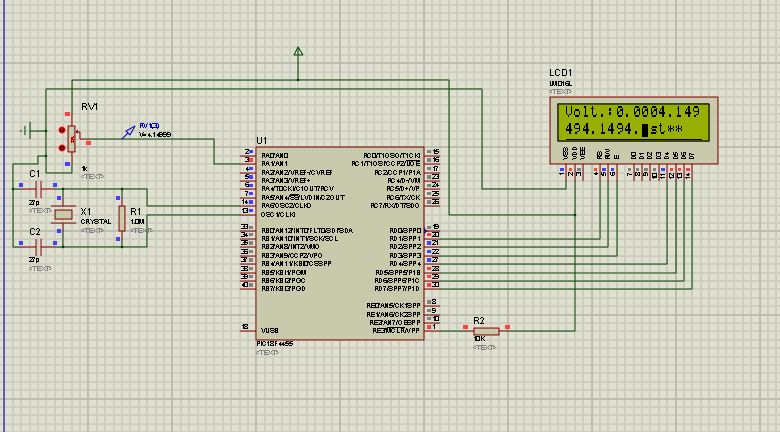The height and width of the screenshot is (432, 780).
Task: Click the PIC18F4455 part name text
Action: pos(275,344)
